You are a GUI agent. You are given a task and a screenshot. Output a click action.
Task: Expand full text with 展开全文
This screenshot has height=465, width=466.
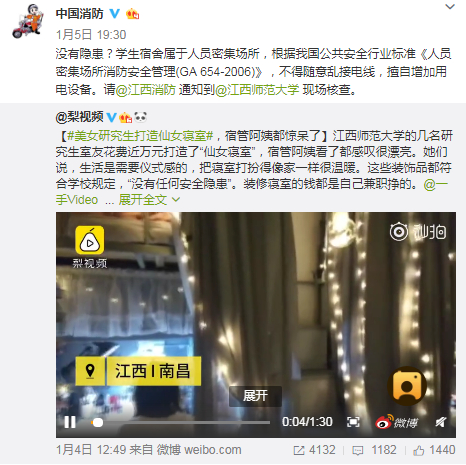pos(149,200)
